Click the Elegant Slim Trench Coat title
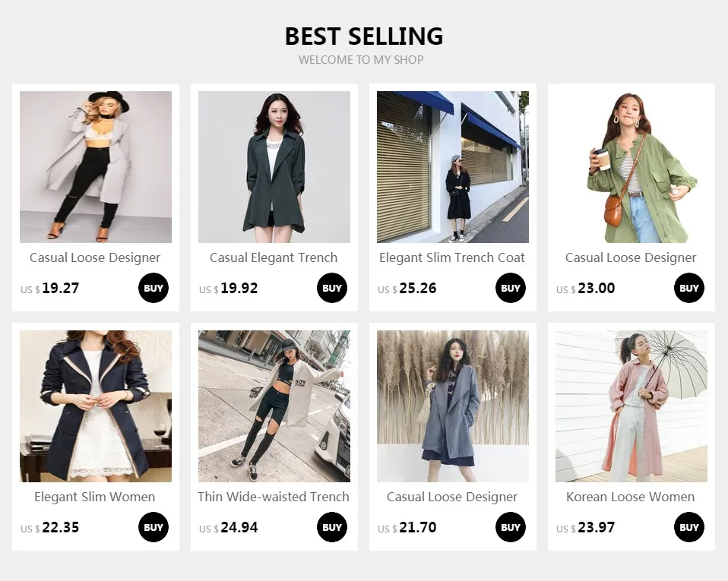 tap(452, 257)
